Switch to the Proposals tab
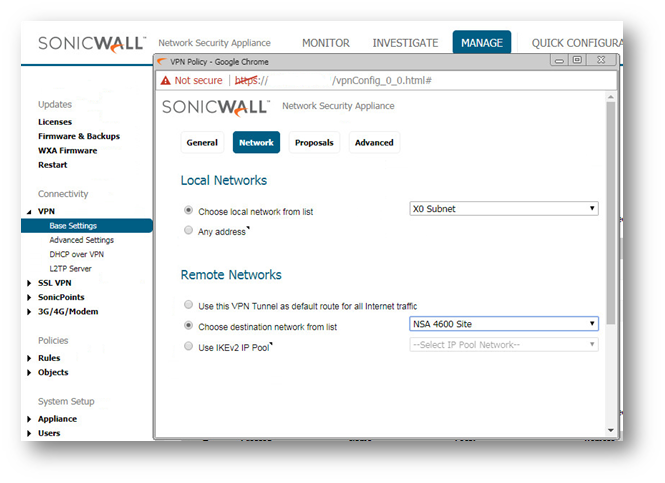Screen dimensions: 665x483 click(x=314, y=142)
